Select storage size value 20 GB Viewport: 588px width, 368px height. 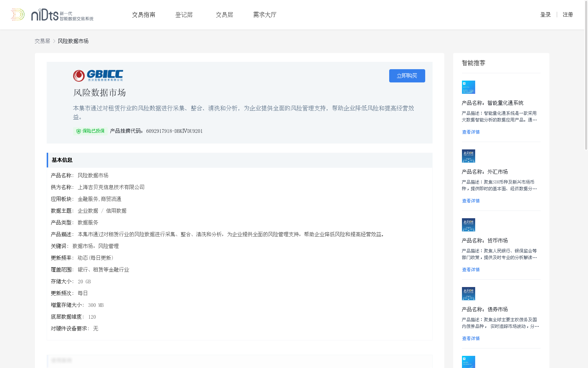coord(84,282)
